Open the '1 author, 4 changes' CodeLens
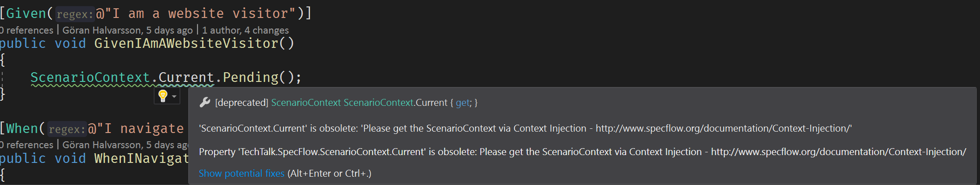This screenshot has width=980, height=185. (x=245, y=30)
